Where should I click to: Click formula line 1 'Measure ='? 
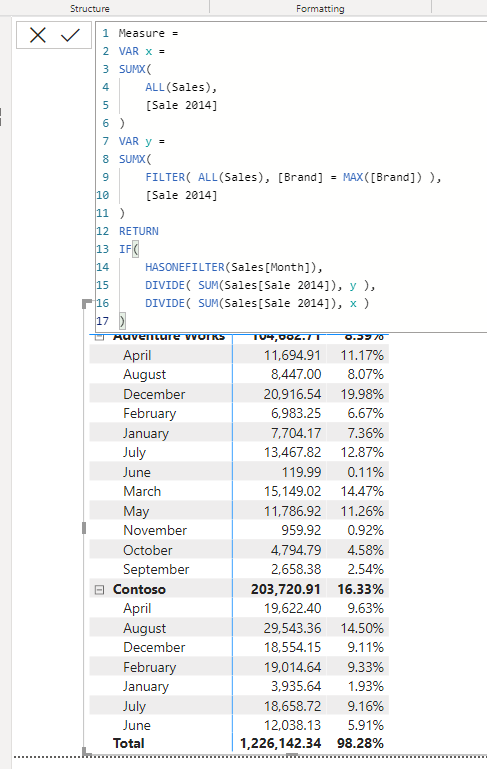point(148,33)
